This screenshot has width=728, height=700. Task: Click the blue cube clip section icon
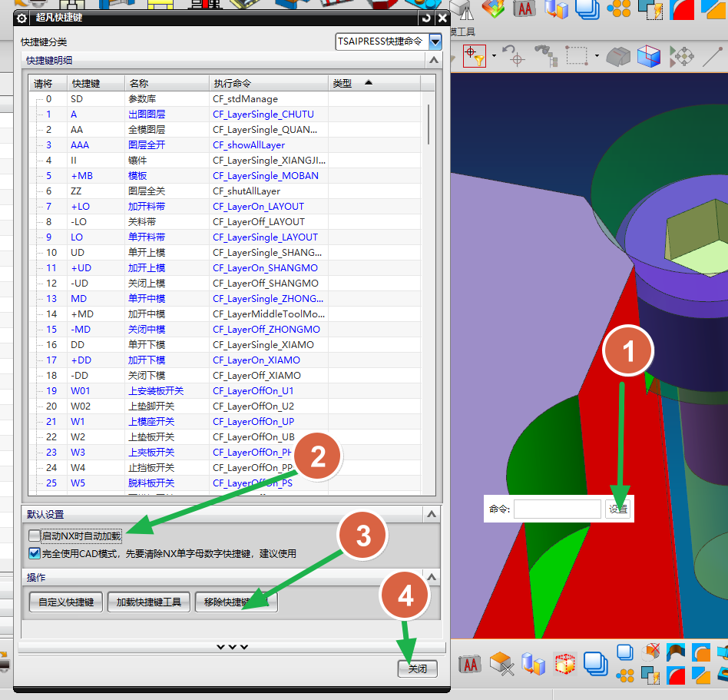coord(649,56)
